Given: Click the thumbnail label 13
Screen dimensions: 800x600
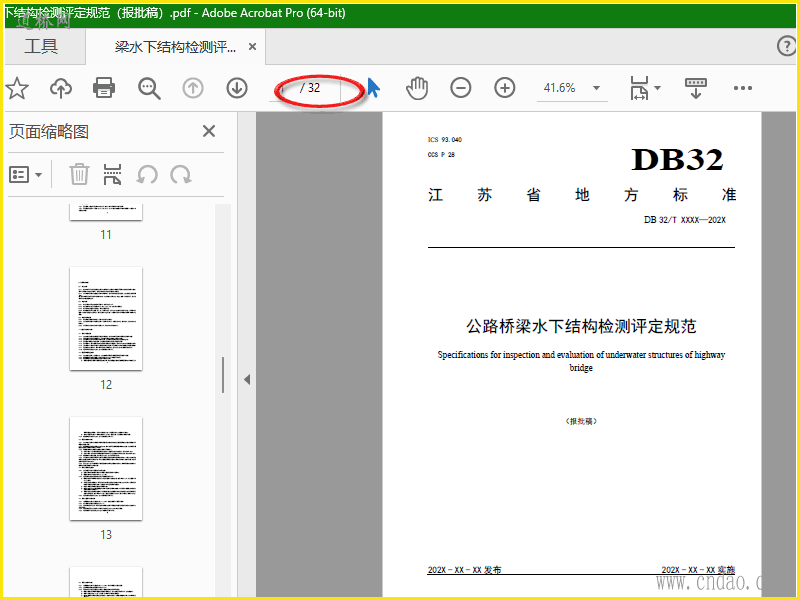Looking at the screenshot, I should click(x=106, y=535).
